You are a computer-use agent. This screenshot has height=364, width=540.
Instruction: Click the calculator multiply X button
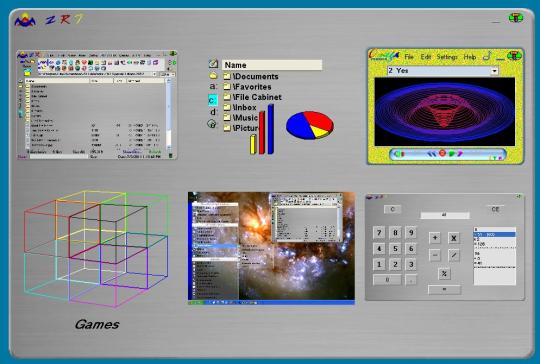[454, 238]
